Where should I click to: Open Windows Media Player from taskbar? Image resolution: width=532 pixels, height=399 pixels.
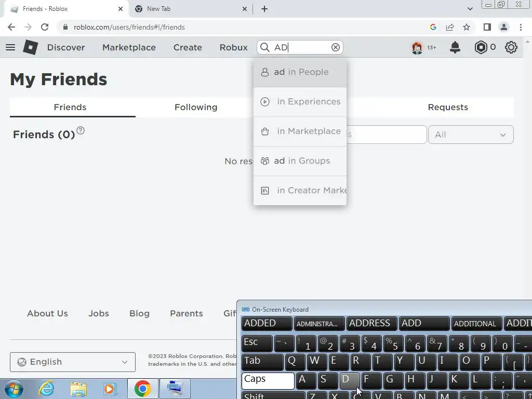point(110,389)
